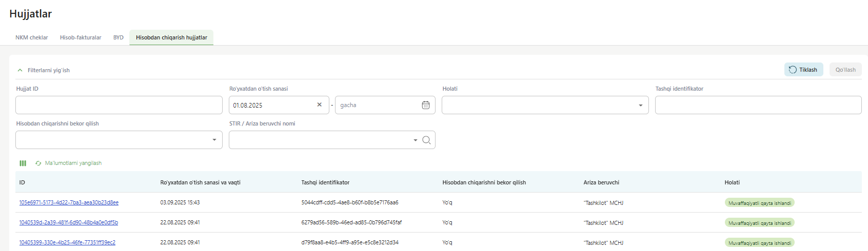
Task: Expand Hisobdan chiqarishni bekor qilish dropdown
Action: tap(214, 140)
